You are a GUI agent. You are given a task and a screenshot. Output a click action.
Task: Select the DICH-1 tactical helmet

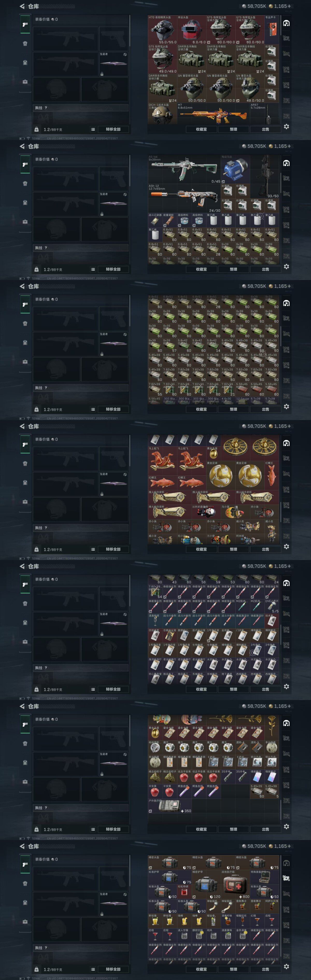tap(162, 113)
